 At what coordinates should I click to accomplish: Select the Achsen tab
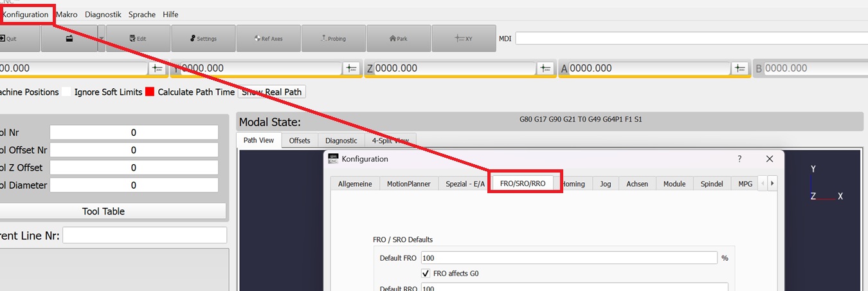[637, 183]
